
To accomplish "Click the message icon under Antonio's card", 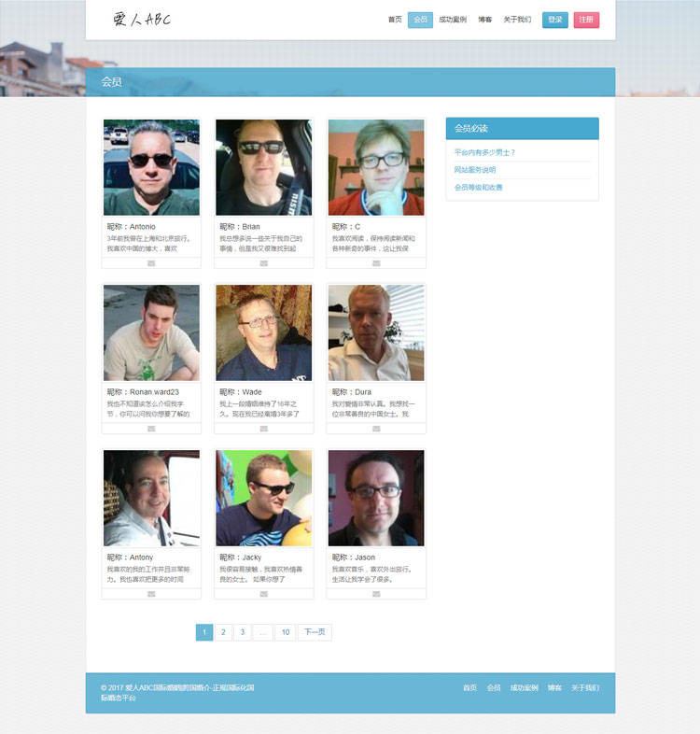I will click(151, 263).
